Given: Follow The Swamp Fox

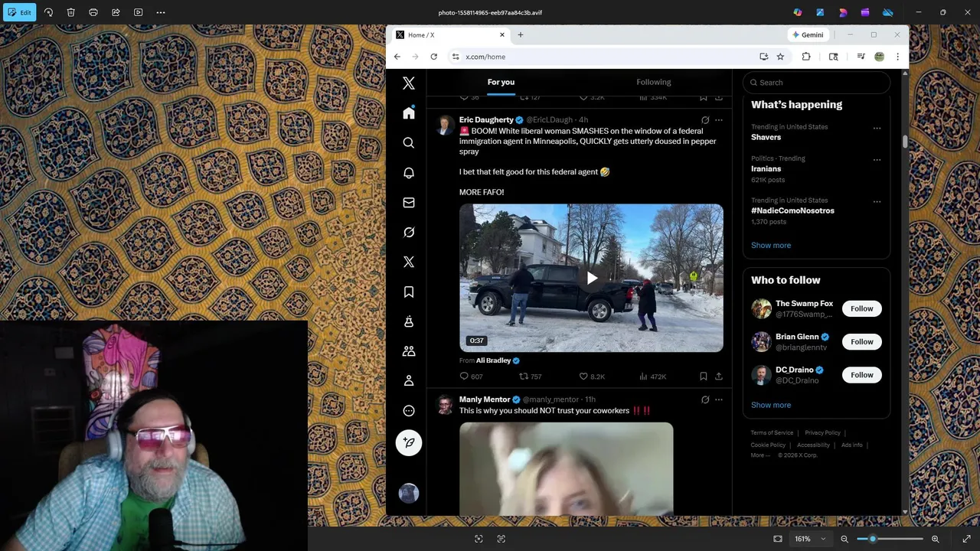Looking at the screenshot, I should click(861, 308).
